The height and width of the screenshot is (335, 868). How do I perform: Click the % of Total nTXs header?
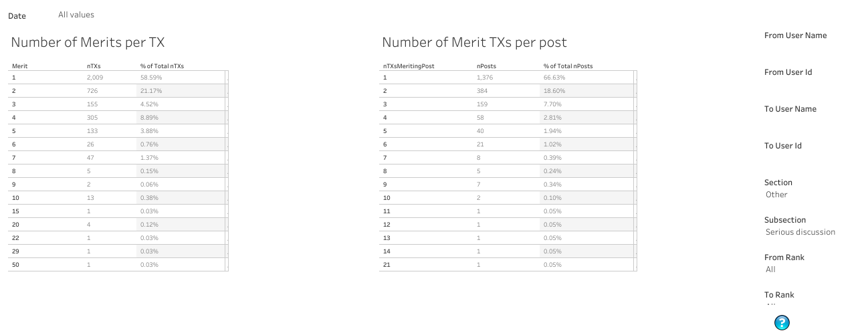tap(162, 66)
